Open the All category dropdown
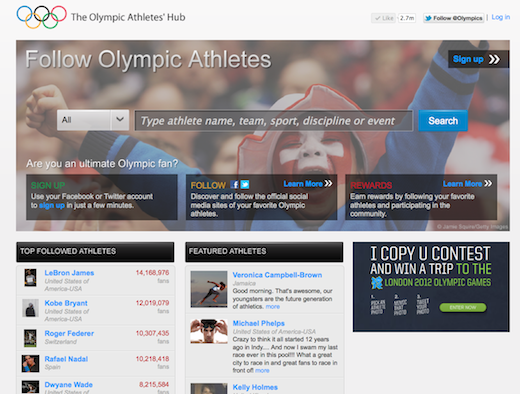The image size is (520, 394). coord(93,120)
